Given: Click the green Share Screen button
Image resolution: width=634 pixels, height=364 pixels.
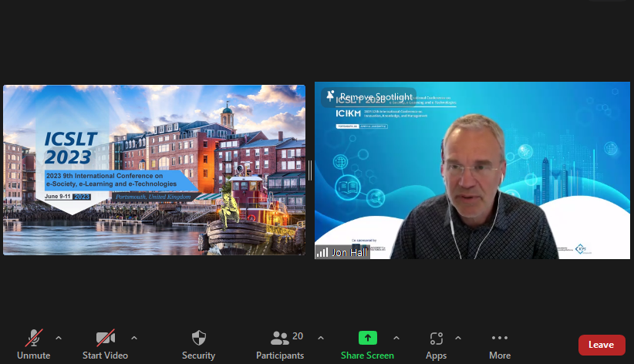Looking at the screenshot, I should [368, 345].
